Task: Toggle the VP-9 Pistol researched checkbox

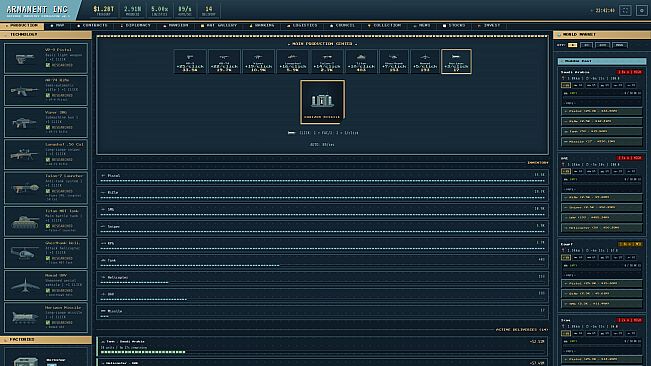Action: [x=48, y=65]
